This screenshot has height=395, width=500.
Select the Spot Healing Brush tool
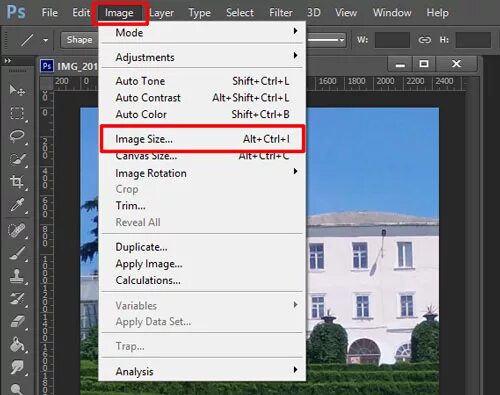click(17, 230)
